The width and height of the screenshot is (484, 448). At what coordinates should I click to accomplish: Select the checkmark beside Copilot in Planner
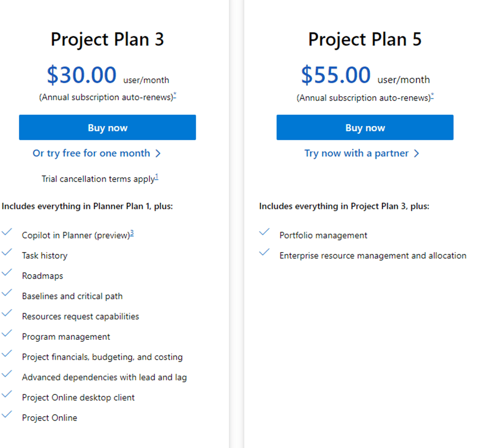coord(7,231)
